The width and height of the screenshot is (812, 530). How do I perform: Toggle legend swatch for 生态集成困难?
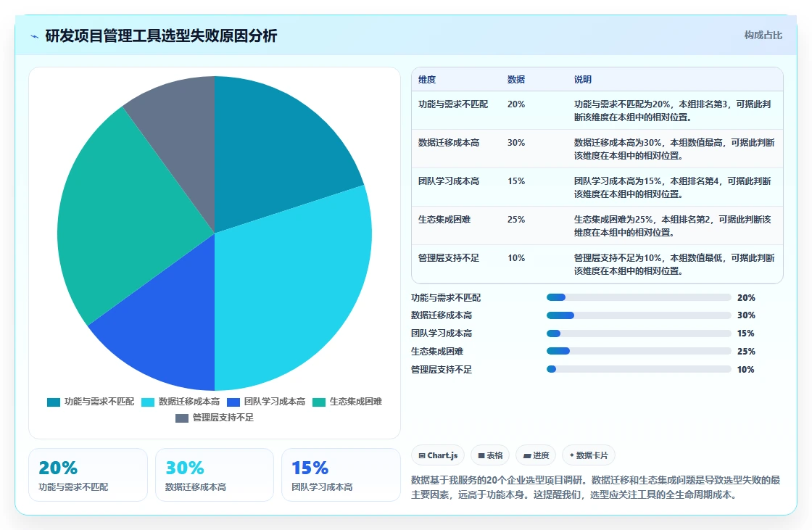pos(319,402)
